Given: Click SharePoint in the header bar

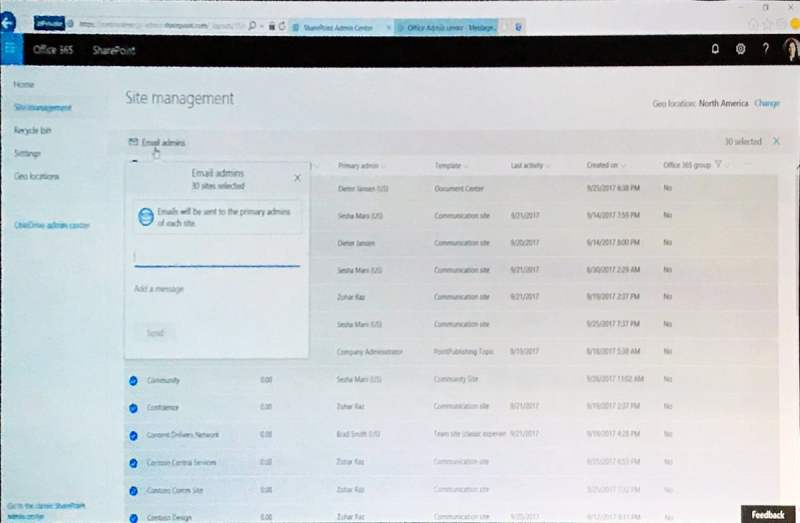Looking at the screenshot, I should click(114, 50).
